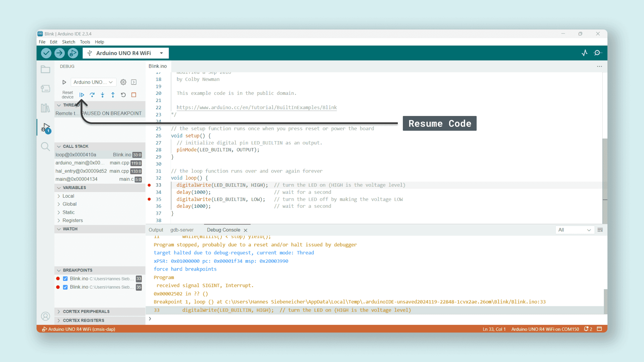Open the Tools menu
Screen dimensions: 644x362
pyautogui.click(x=85, y=42)
